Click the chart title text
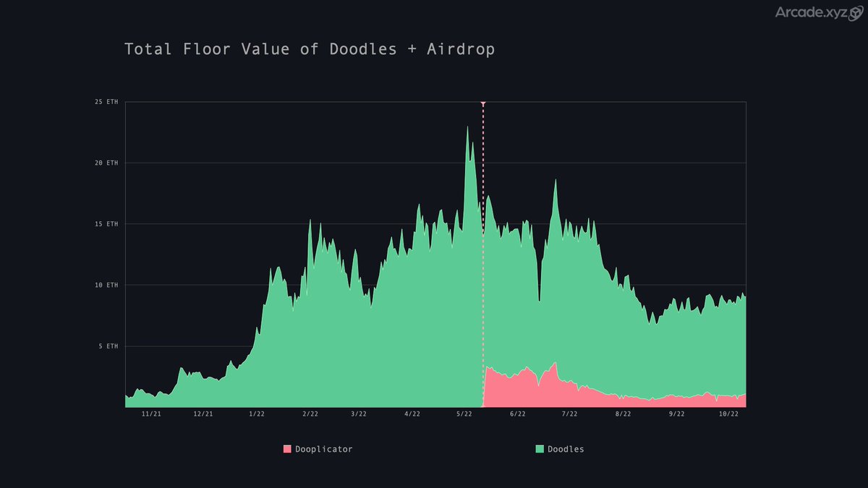868x488 pixels. pos(311,48)
